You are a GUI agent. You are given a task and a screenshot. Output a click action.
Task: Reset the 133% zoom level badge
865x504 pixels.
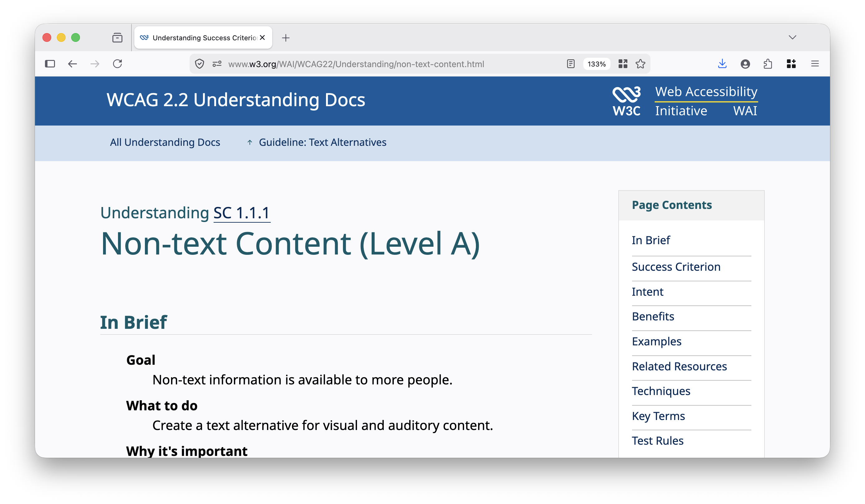(x=596, y=64)
